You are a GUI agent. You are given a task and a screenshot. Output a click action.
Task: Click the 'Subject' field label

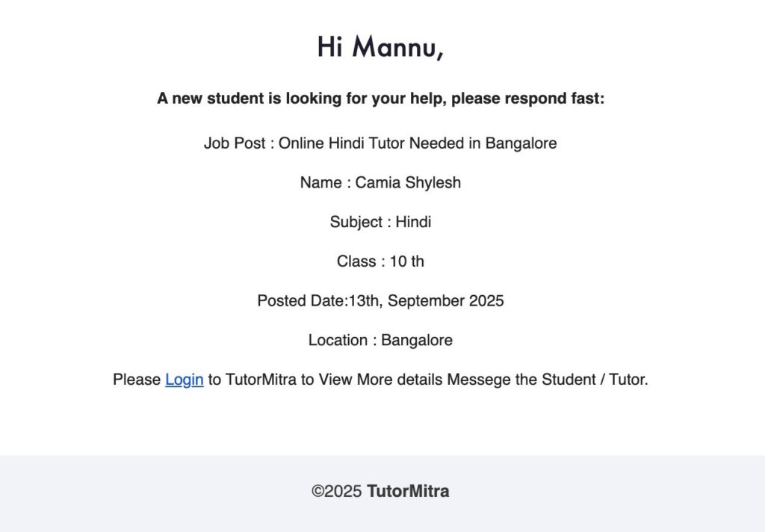356,222
